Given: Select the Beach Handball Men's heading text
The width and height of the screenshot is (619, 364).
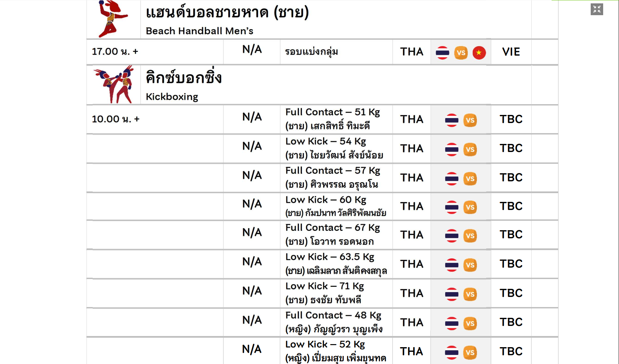Looking at the screenshot, I should (199, 31).
